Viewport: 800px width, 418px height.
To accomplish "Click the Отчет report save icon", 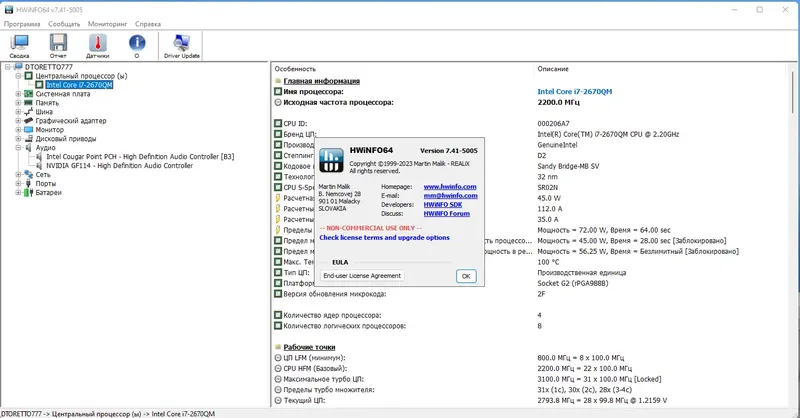I will click(x=58, y=46).
